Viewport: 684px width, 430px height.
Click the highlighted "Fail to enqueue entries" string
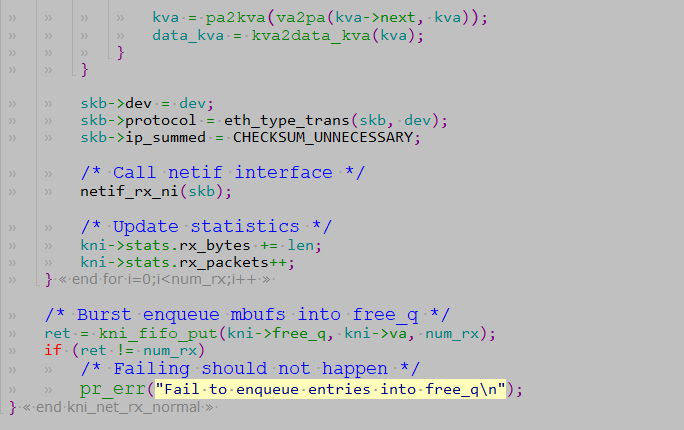click(331, 389)
